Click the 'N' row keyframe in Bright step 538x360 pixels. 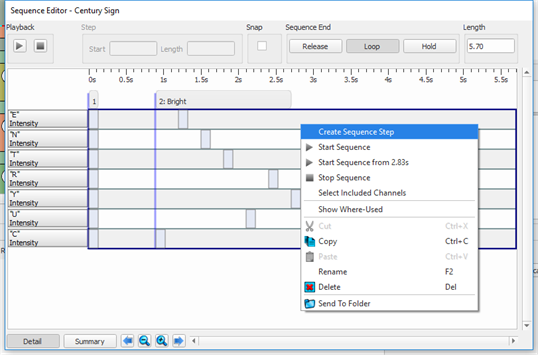pos(206,139)
